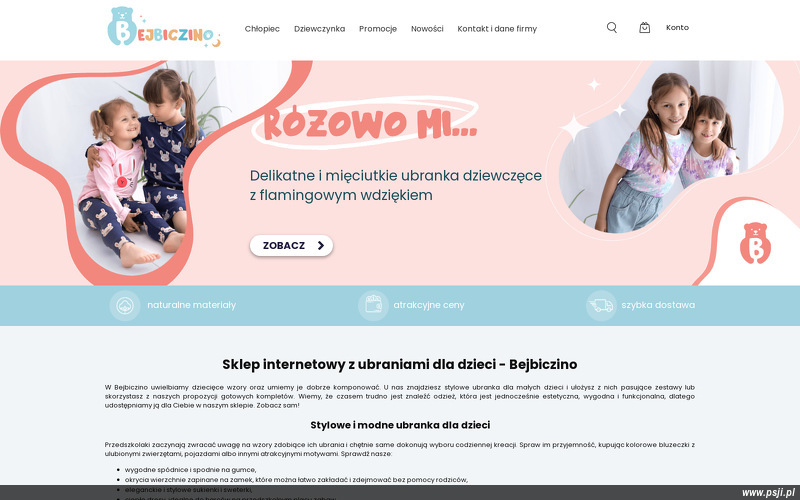The width and height of the screenshot is (800, 500).
Task: Click the ZOBACZ banner button
Action: click(291, 245)
